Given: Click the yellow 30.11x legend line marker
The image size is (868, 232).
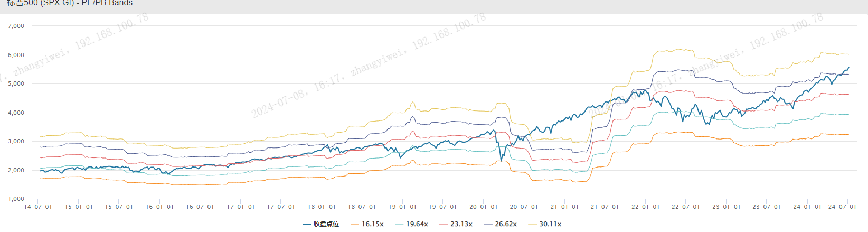Looking at the screenshot, I should (532, 224).
